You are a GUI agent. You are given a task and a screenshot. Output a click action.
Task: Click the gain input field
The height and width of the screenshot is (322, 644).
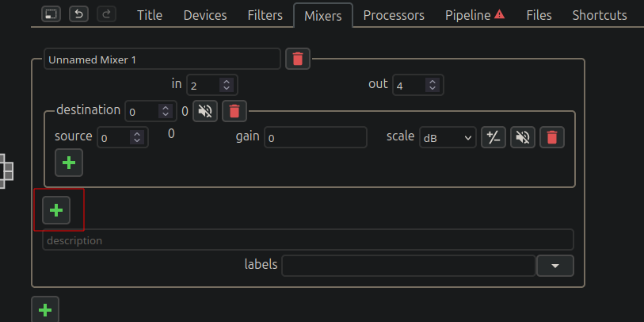(x=315, y=137)
